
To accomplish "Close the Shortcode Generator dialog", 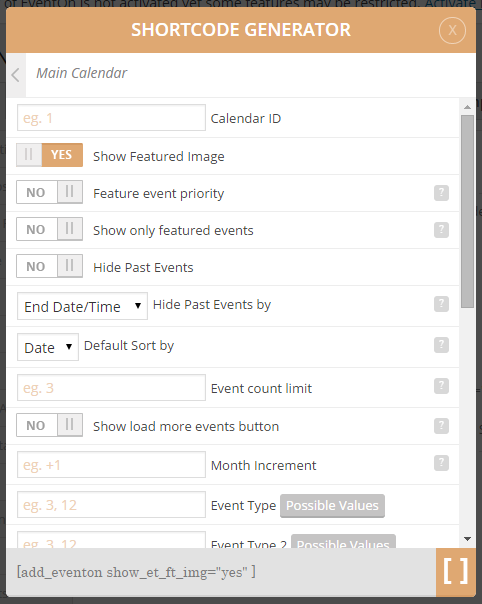I will click(x=452, y=30).
